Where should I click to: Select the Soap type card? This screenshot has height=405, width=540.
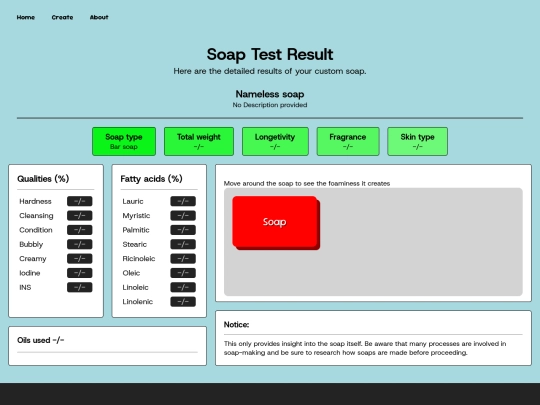[124, 142]
